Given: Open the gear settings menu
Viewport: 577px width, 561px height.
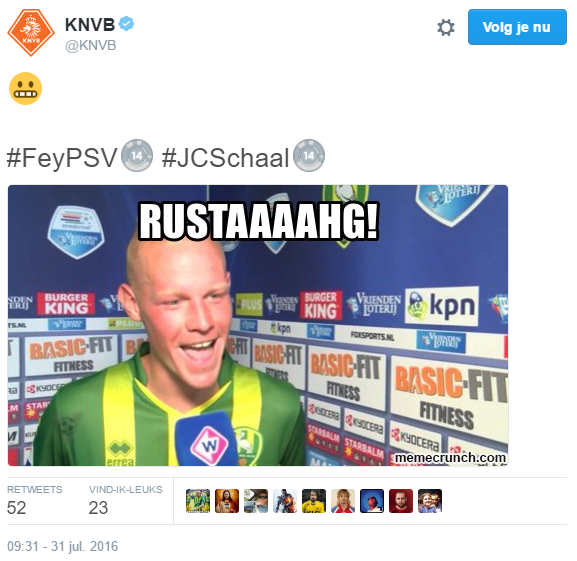Looking at the screenshot, I should [x=446, y=28].
